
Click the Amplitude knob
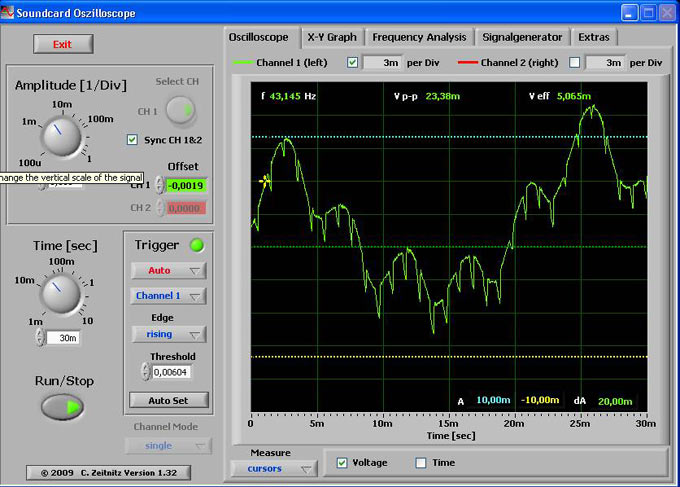coord(61,135)
